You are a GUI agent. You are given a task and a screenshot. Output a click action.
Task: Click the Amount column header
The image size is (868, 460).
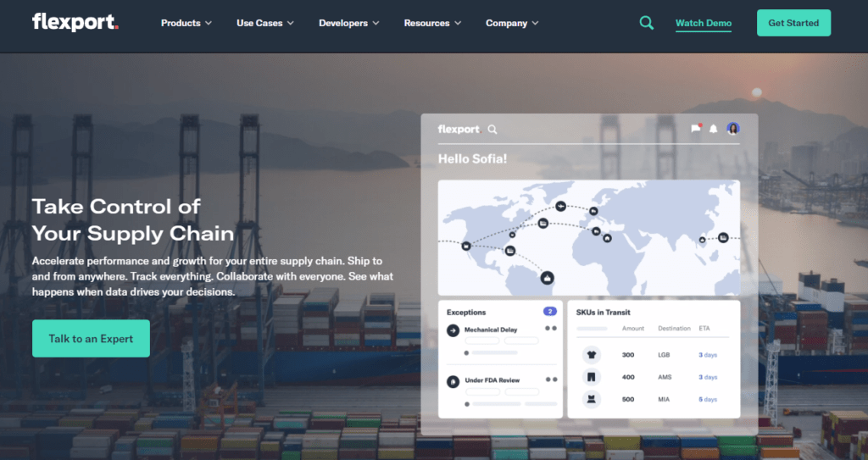[x=632, y=328]
